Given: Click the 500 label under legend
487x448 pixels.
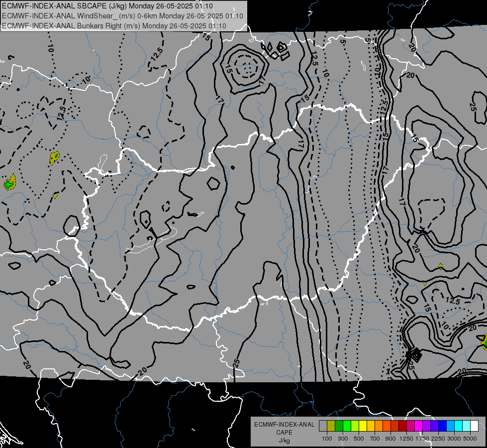Looking at the screenshot, I should (359, 439).
